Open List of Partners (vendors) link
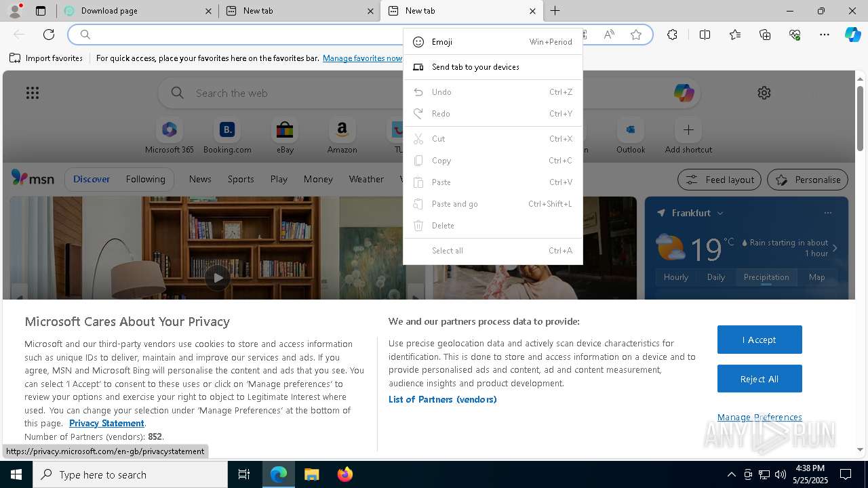This screenshot has width=868, height=488. (x=442, y=399)
